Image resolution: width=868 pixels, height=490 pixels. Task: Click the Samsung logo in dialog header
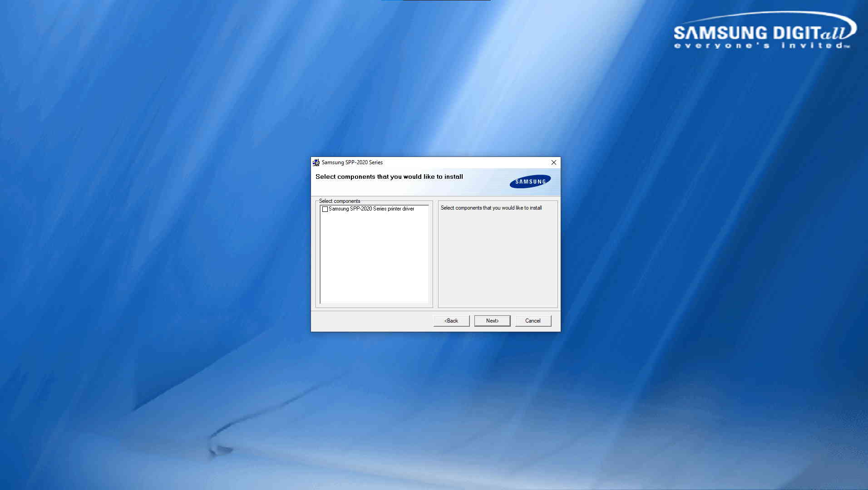pyautogui.click(x=530, y=181)
